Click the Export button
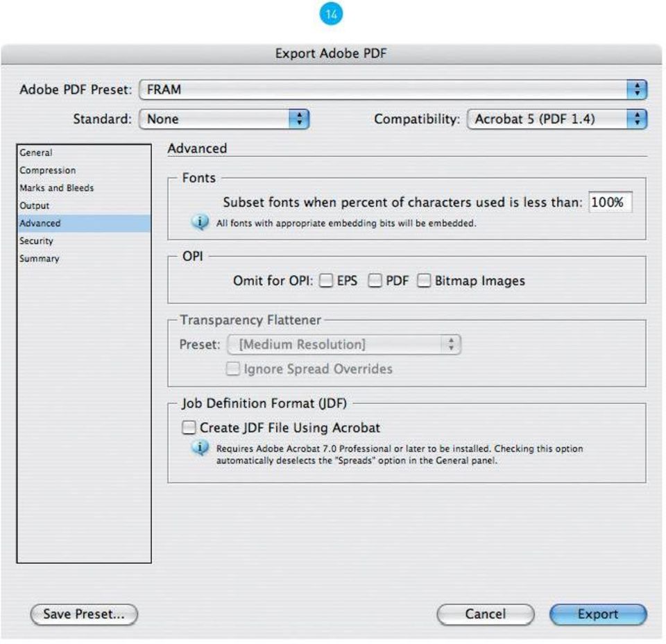 pos(598,614)
